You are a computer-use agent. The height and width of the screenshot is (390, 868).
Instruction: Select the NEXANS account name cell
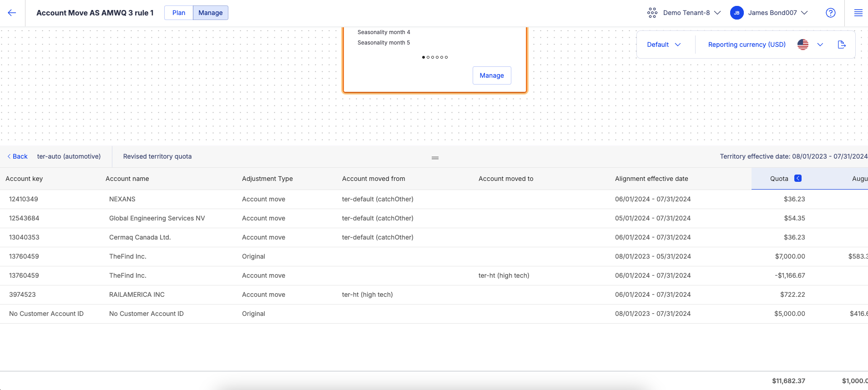coord(122,199)
